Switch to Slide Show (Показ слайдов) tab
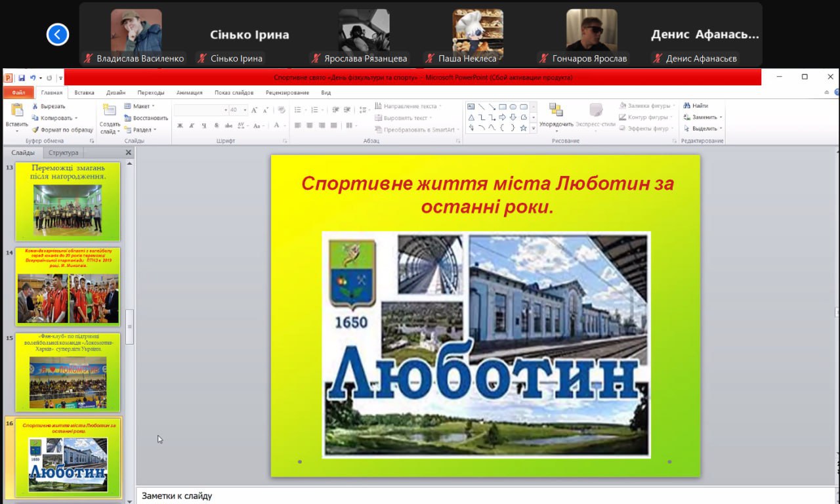 point(234,93)
